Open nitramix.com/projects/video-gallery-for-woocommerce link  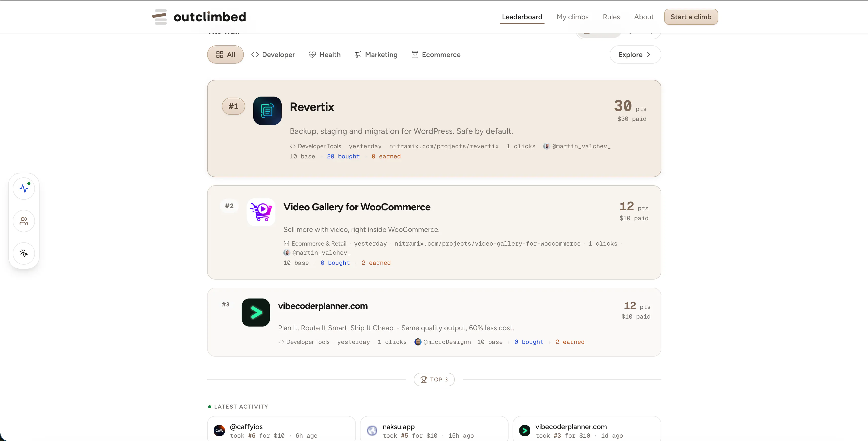coord(487,244)
